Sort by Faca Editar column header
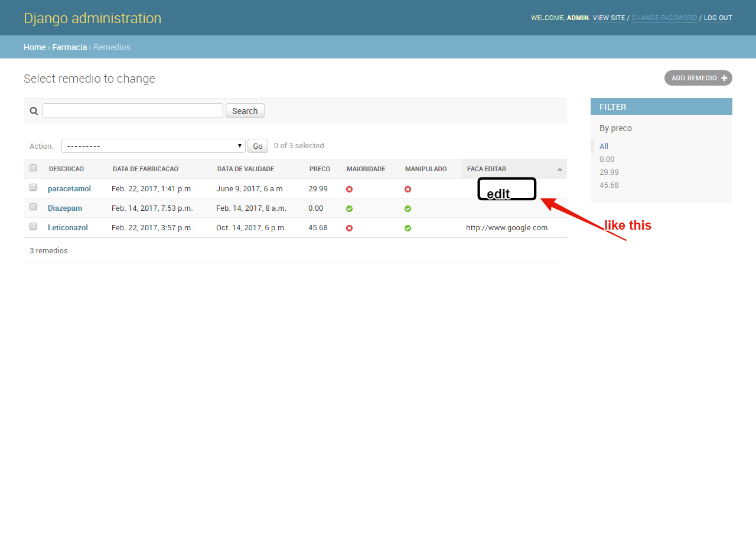Image resolution: width=756 pixels, height=542 pixels. coord(487,169)
